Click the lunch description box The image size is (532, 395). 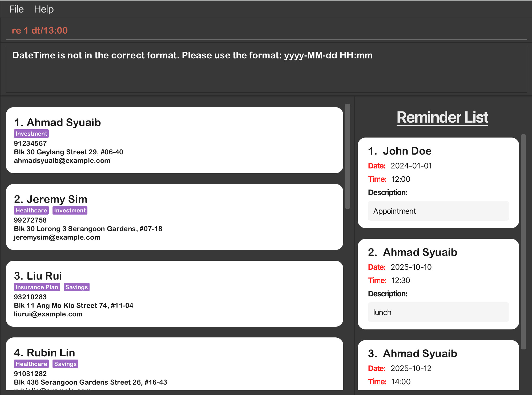coord(438,312)
